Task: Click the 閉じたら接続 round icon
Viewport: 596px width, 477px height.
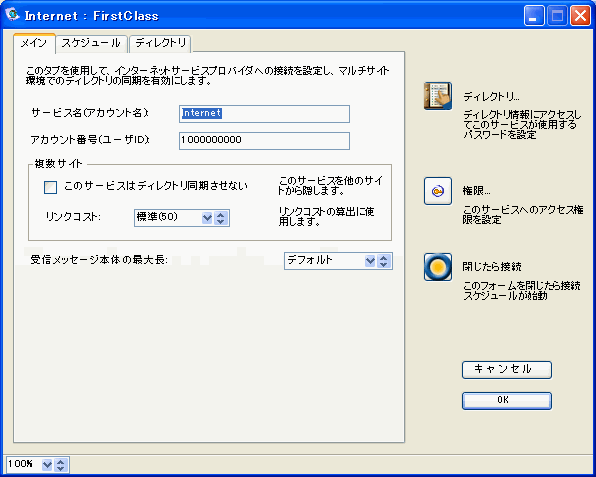Action: click(438, 267)
